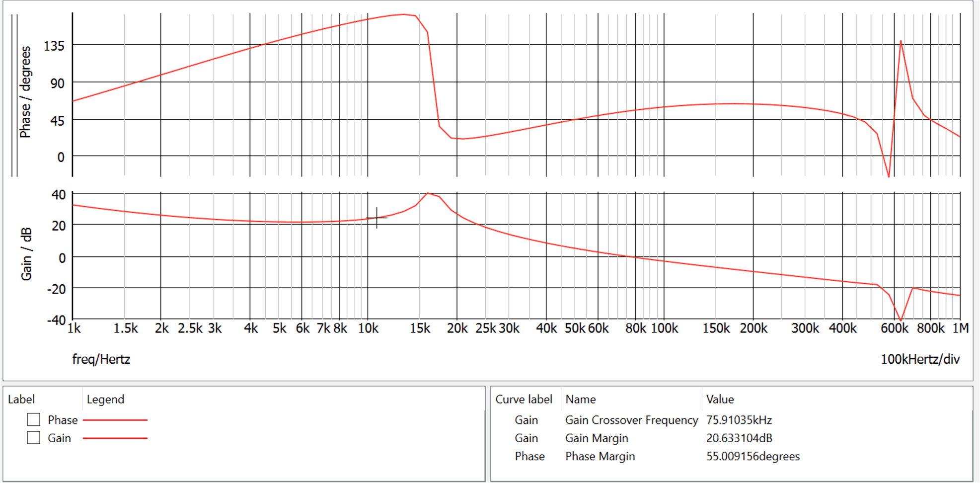Click the Name column header

tap(580, 400)
